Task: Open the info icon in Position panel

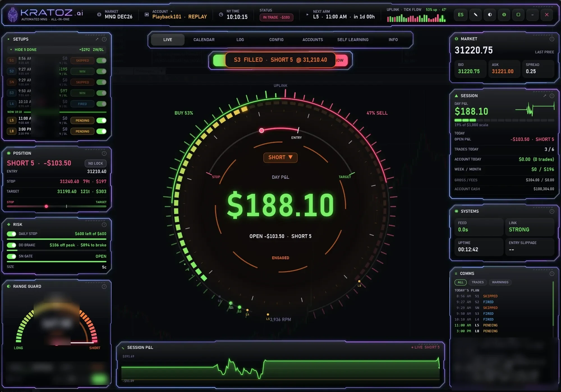Action: [104, 153]
